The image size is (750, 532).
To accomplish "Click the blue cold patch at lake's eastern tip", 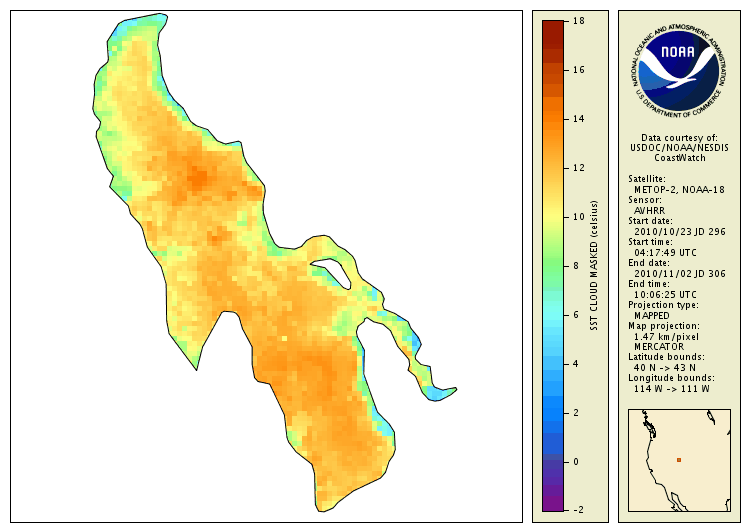I will [436, 394].
